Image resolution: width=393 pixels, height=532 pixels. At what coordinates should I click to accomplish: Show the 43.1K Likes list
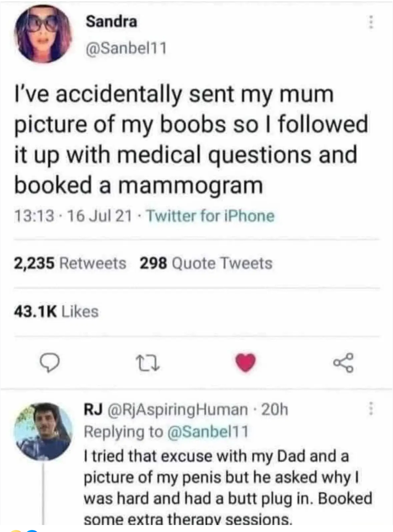point(56,311)
